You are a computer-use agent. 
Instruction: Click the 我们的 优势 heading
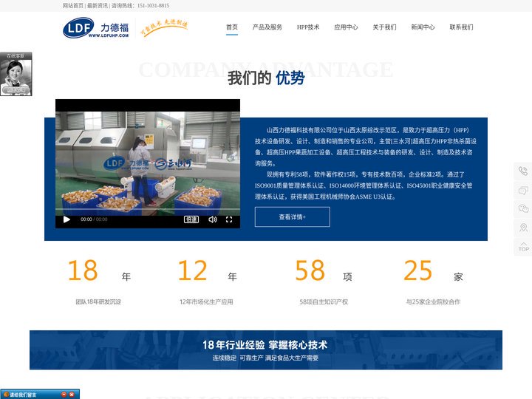(266, 78)
